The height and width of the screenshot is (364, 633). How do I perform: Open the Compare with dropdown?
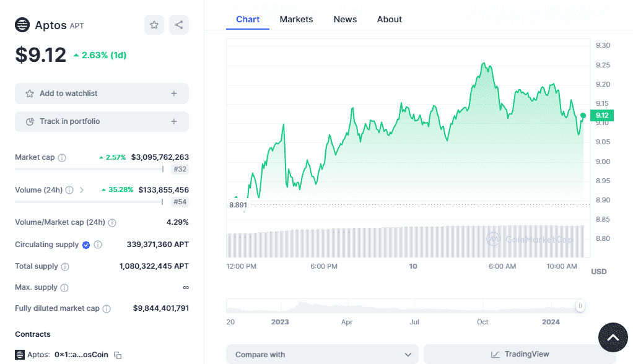(x=322, y=354)
